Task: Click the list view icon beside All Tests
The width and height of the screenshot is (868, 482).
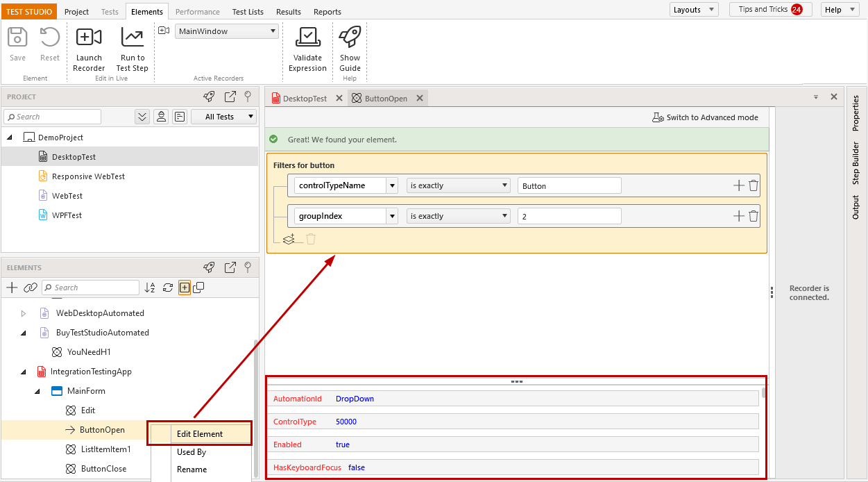Action: point(180,117)
